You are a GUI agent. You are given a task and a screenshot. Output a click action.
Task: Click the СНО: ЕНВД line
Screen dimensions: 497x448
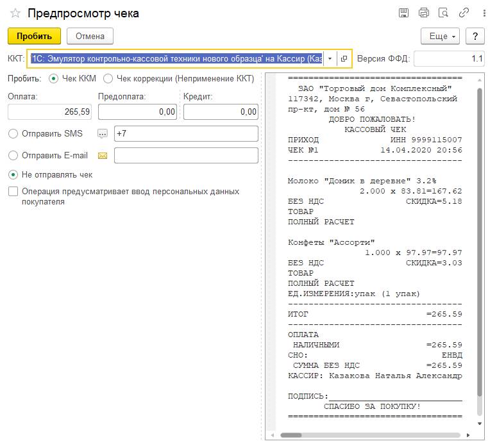[x=375, y=355]
